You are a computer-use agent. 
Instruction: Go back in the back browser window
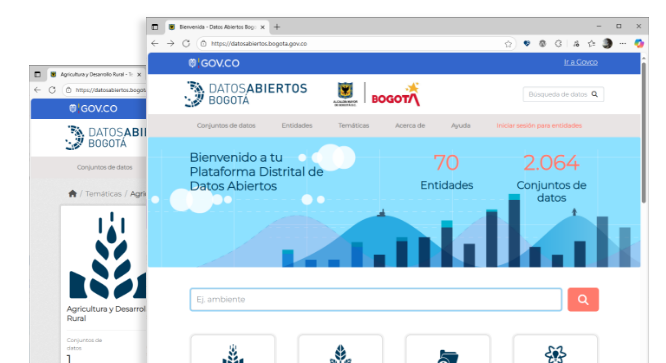click(37, 90)
